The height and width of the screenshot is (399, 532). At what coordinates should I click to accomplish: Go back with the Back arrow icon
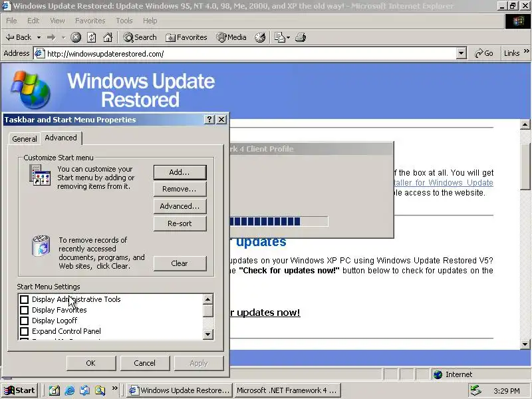(x=10, y=37)
